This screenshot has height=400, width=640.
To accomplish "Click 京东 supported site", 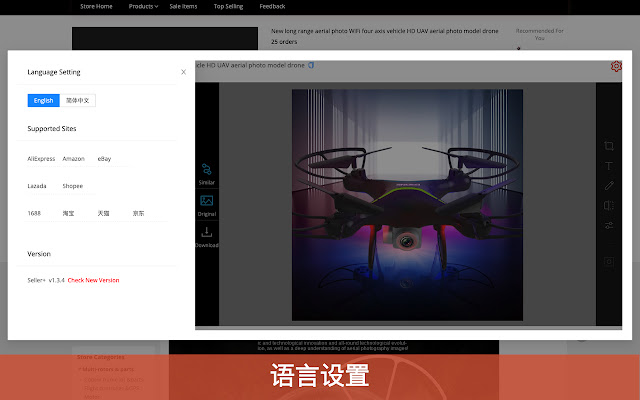I will click(138, 213).
